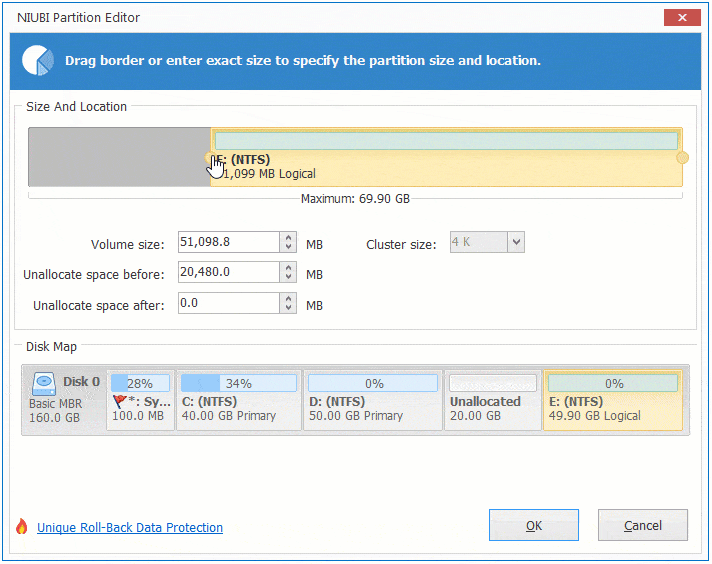Screen dimensions: 712x564
Task: Select C: 40.00 GB Primary partition in Disk Map
Action: point(239,401)
